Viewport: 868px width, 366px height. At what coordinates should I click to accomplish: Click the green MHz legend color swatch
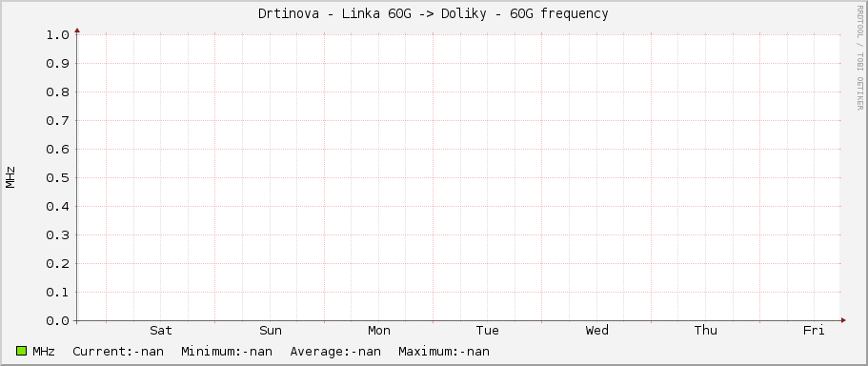pyautogui.click(x=22, y=351)
